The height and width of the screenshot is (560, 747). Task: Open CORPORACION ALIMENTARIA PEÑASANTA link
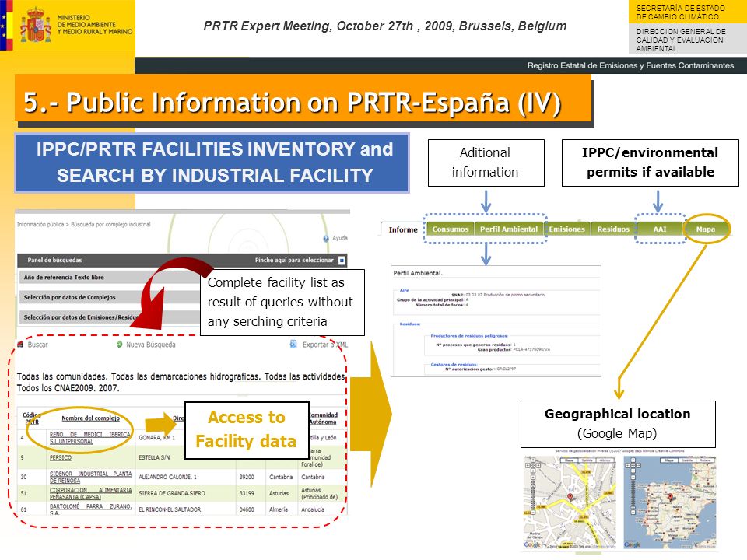(x=90, y=493)
